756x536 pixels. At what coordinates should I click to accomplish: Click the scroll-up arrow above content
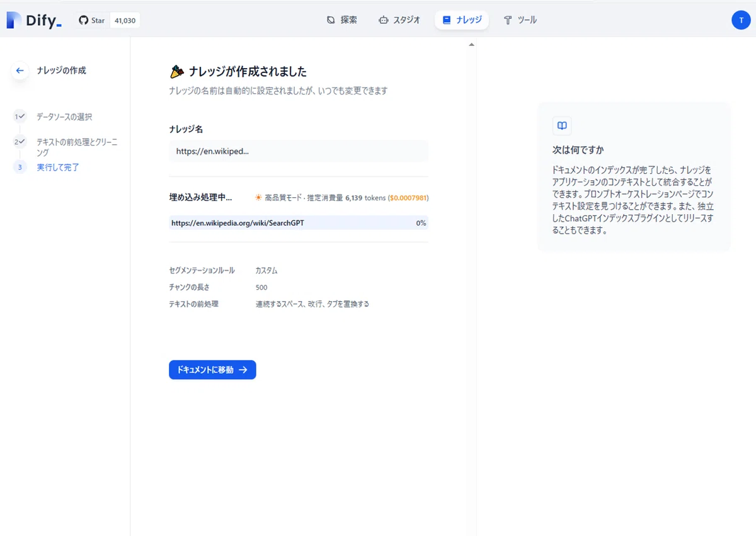tap(471, 45)
